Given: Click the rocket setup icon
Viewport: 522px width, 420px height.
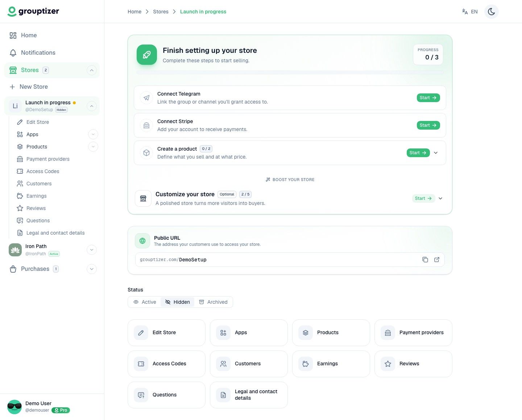Looking at the screenshot, I should pos(147,55).
